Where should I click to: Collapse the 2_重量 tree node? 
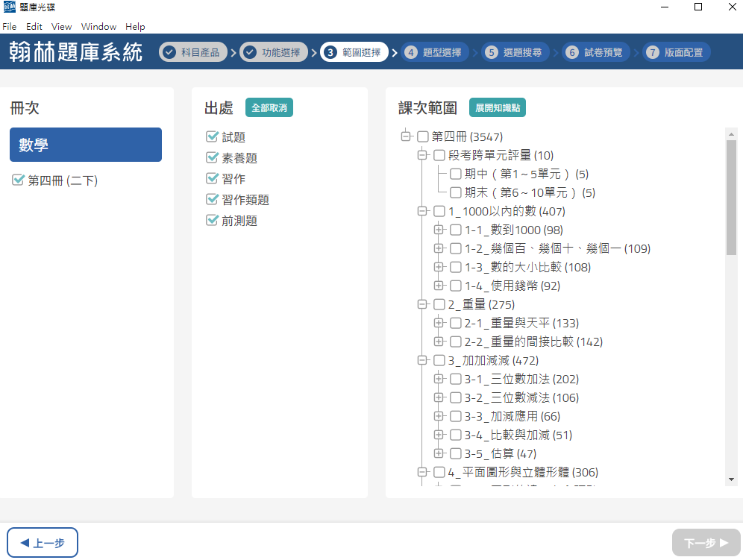click(422, 305)
